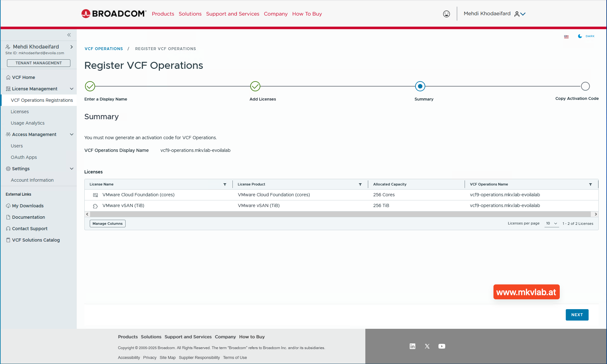This screenshot has width=607, height=364.
Task: Toggle Dark mode theme
Action: pyautogui.click(x=586, y=36)
